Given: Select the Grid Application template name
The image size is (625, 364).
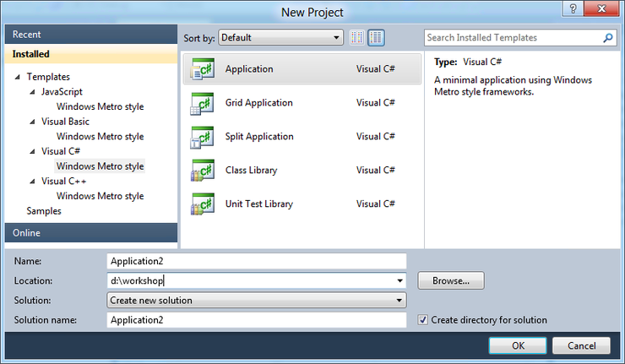Looking at the screenshot, I should (259, 103).
